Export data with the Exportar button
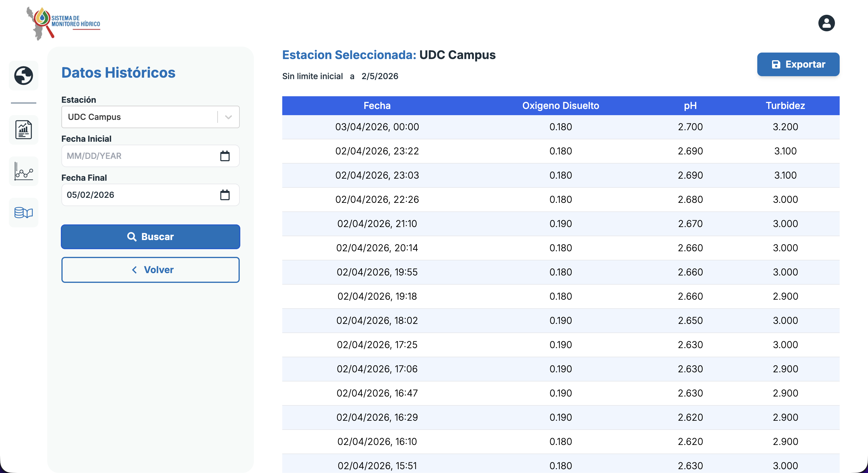The width and height of the screenshot is (868, 473). pyautogui.click(x=798, y=64)
